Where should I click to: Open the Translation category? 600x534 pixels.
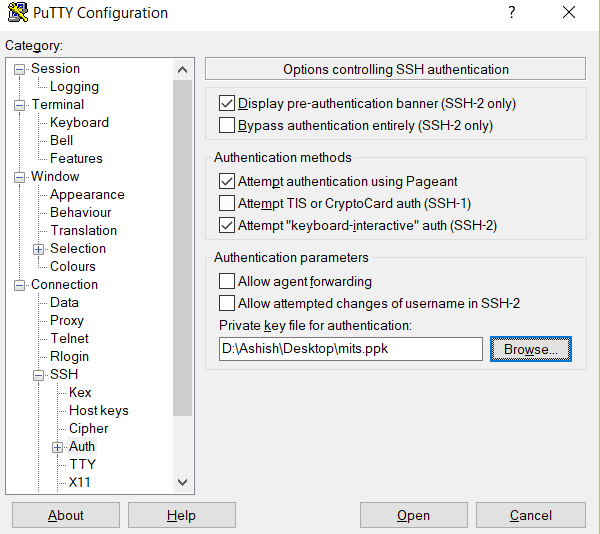click(x=84, y=230)
